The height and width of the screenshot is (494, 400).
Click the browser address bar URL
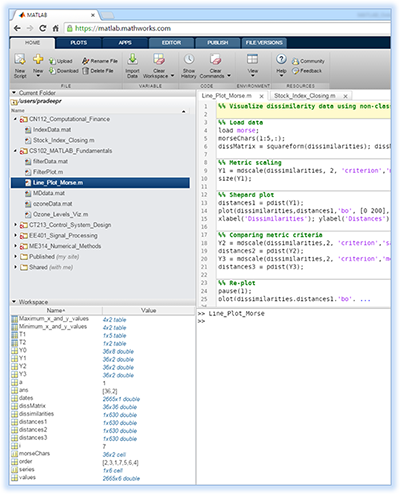click(123, 28)
